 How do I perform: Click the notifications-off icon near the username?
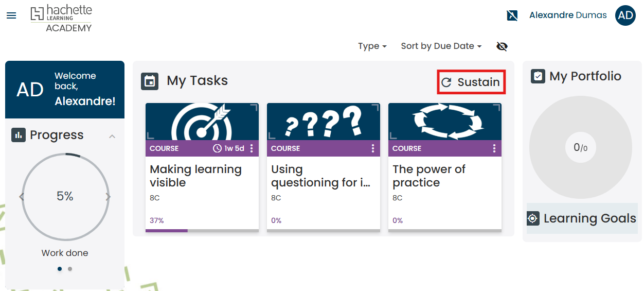(512, 15)
